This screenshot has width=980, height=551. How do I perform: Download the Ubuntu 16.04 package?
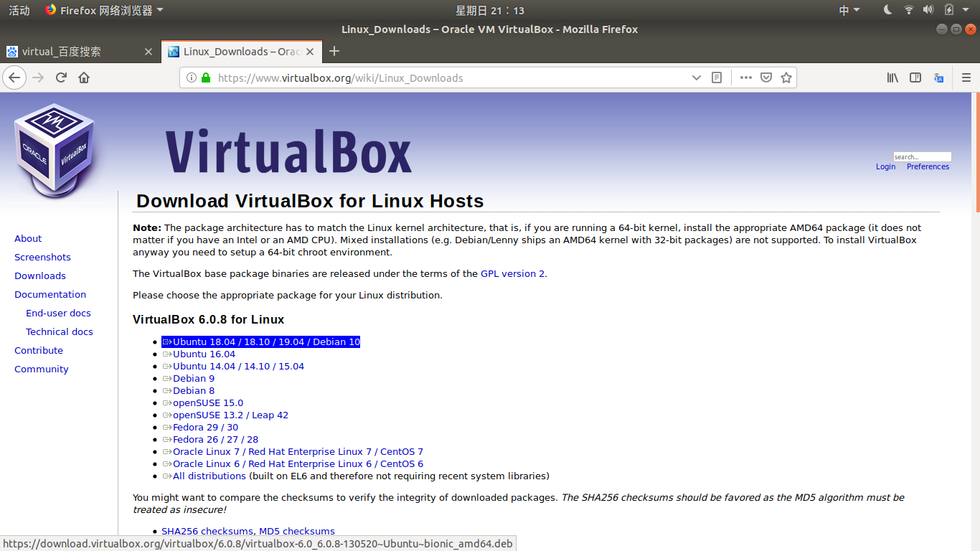199,354
